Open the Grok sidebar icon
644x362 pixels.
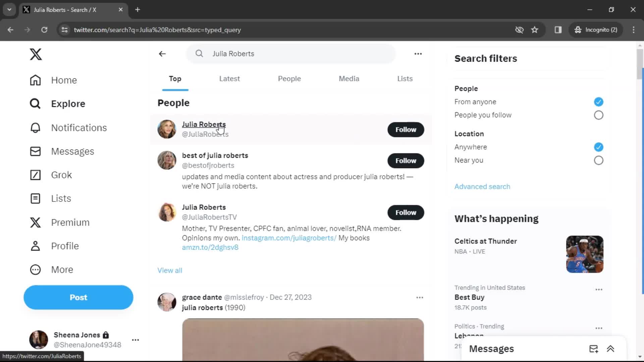[x=35, y=174]
